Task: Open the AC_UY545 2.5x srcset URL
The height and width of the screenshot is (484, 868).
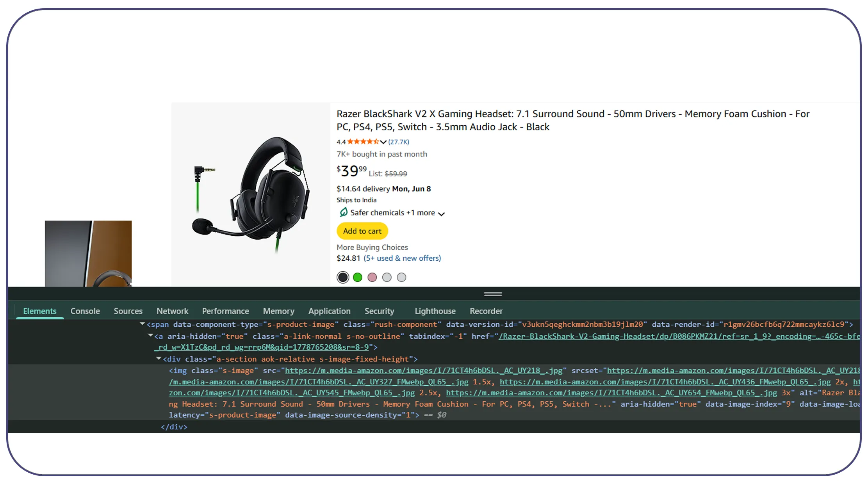Action: coord(292,393)
